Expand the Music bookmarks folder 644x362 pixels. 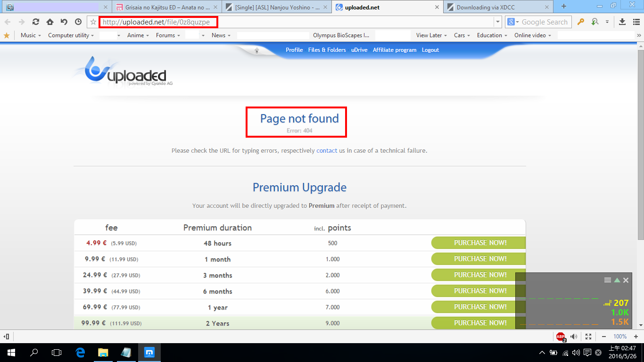coord(31,35)
